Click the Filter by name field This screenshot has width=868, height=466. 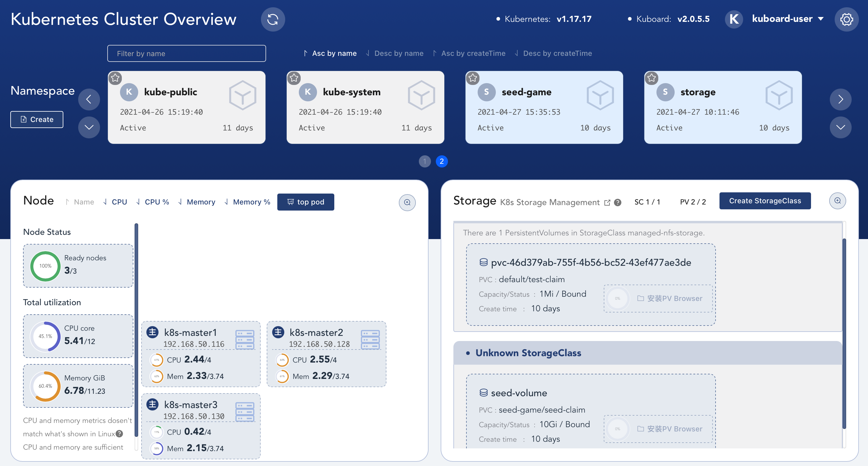pos(186,53)
